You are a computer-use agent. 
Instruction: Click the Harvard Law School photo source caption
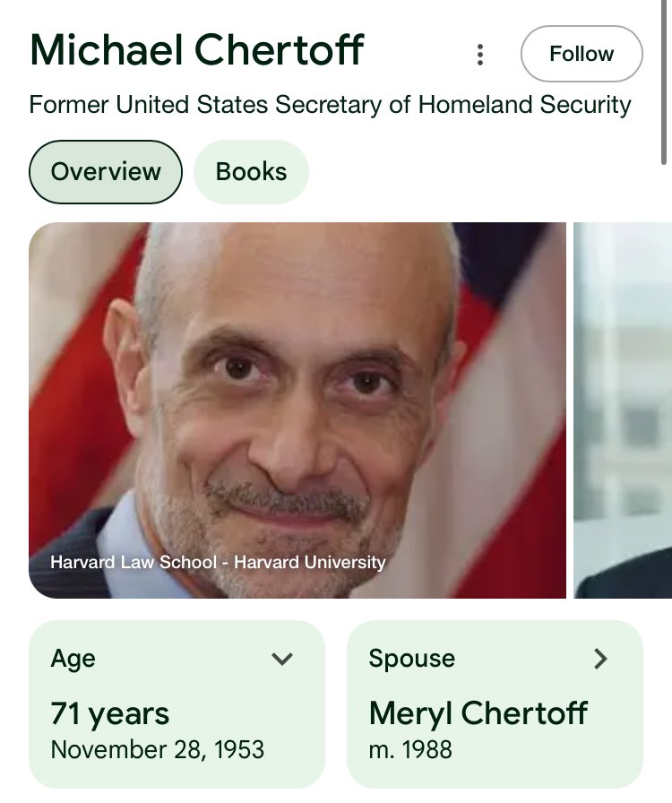(x=218, y=563)
